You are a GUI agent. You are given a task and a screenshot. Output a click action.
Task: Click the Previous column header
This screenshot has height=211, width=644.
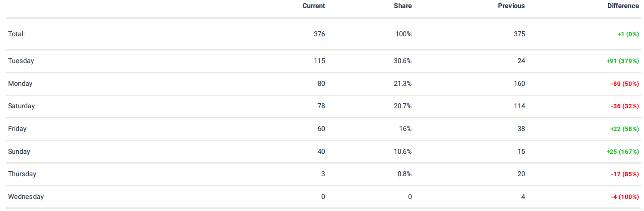tap(511, 6)
